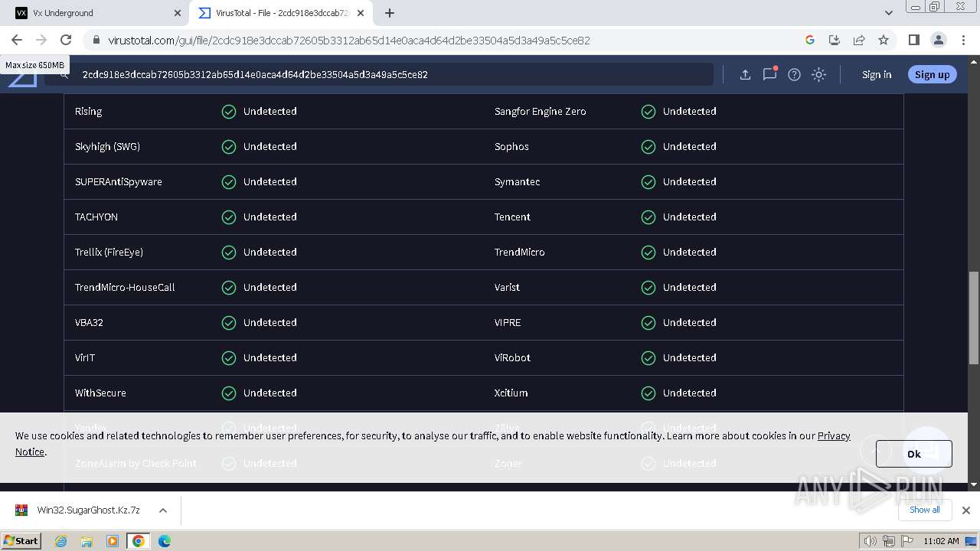Click the VBA32 engine name
The image size is (980, 551).
click(x=89, y=322)
